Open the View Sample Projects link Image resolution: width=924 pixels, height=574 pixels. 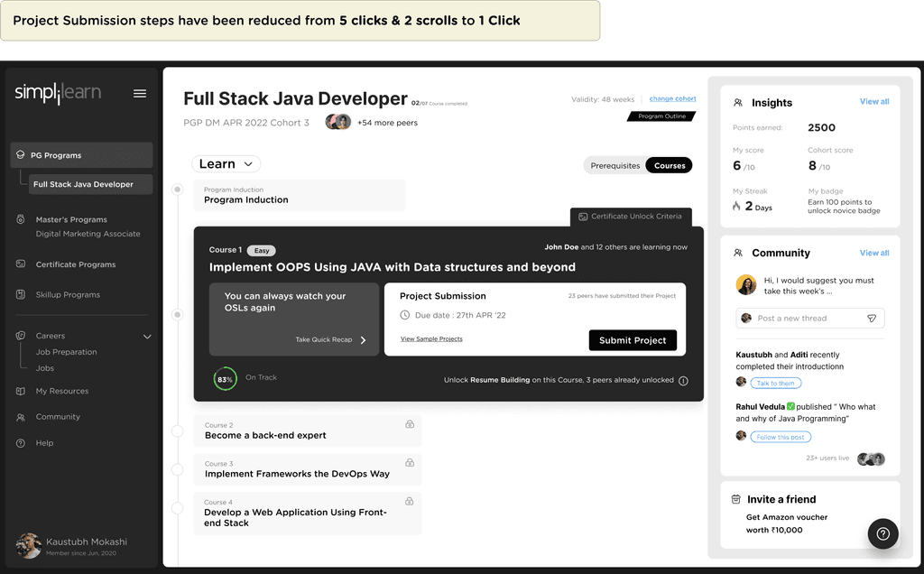click(x=431, y=338)
